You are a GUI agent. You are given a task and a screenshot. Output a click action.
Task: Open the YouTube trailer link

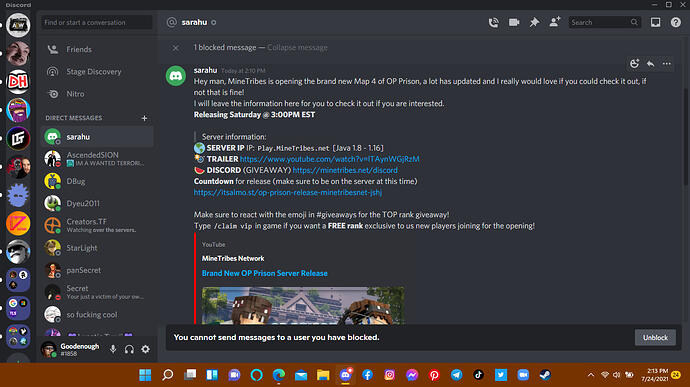pos(330,159)
